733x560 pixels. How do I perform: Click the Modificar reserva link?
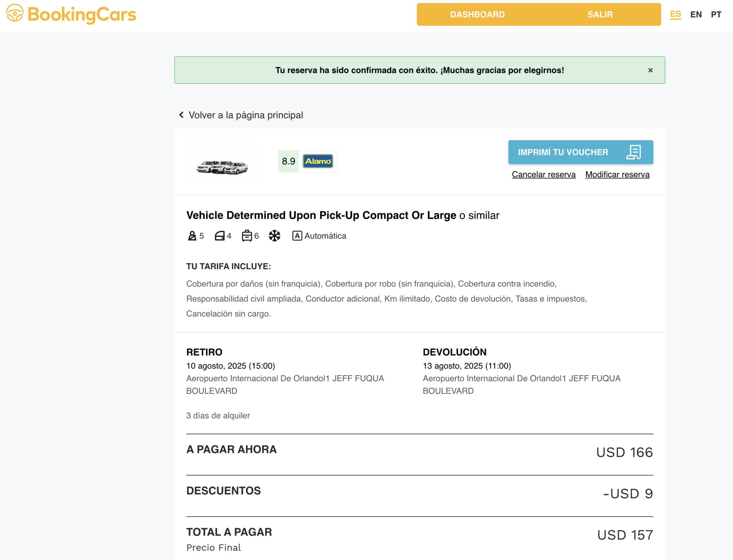pyautogui.click(x=617, y=174)
